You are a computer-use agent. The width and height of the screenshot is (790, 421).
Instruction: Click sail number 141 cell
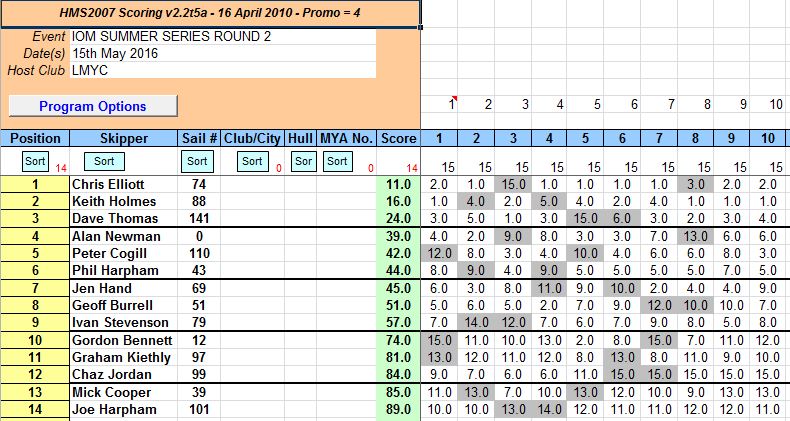pos(198,218)
